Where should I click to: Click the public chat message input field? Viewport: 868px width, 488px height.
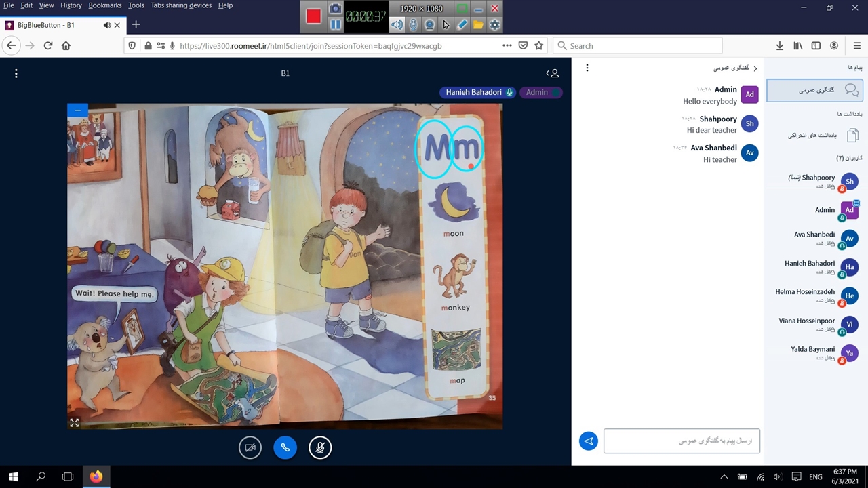[x=682, y=441]
